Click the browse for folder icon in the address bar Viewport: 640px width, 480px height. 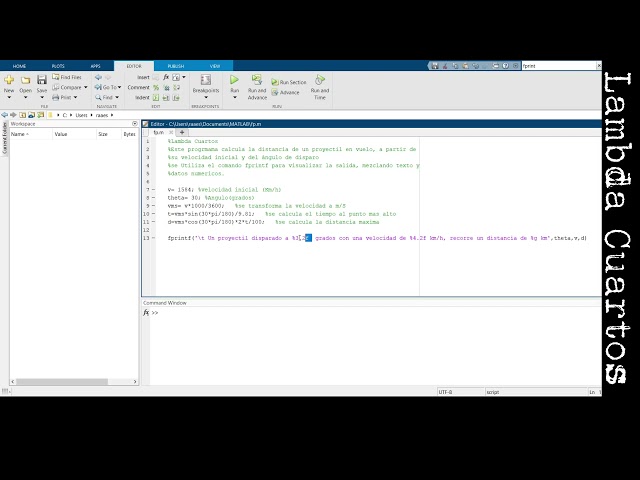point(31,115)
